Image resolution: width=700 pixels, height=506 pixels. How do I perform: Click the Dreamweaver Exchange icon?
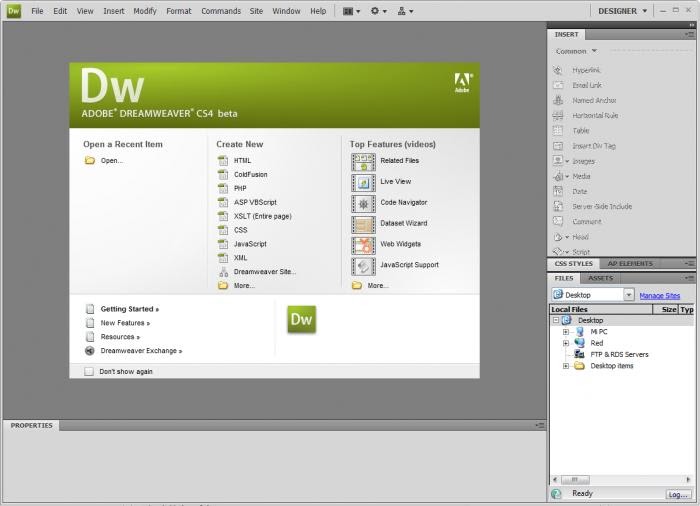coord(90,351)
